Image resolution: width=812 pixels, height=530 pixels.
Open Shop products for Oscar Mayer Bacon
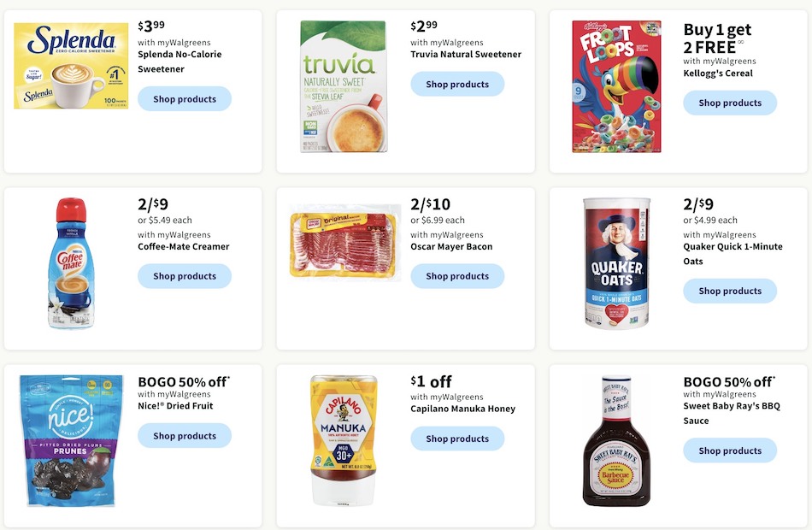click(457, 276)
